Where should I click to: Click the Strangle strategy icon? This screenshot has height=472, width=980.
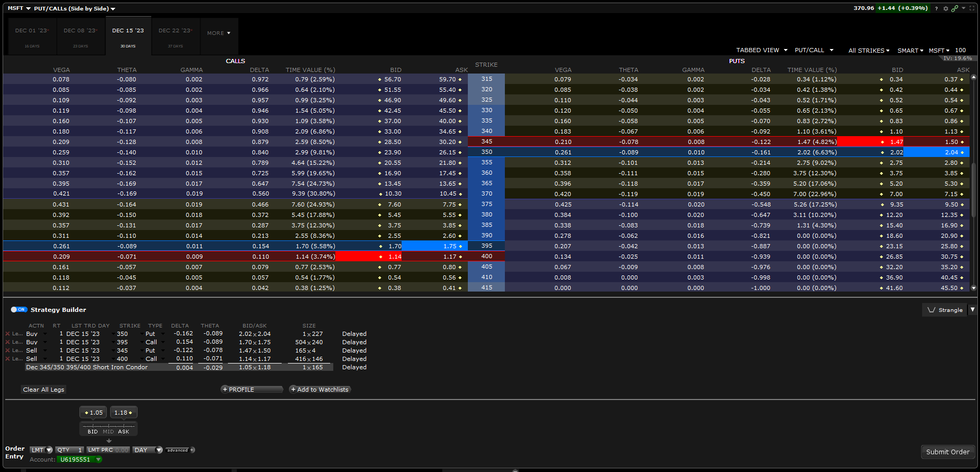[931, 310]
